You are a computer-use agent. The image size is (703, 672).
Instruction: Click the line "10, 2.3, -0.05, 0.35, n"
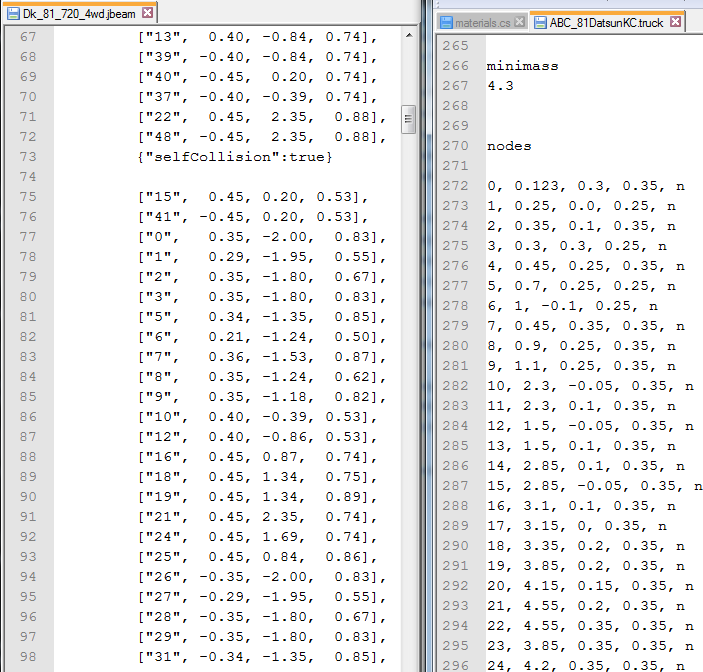[x=590, y=386]
